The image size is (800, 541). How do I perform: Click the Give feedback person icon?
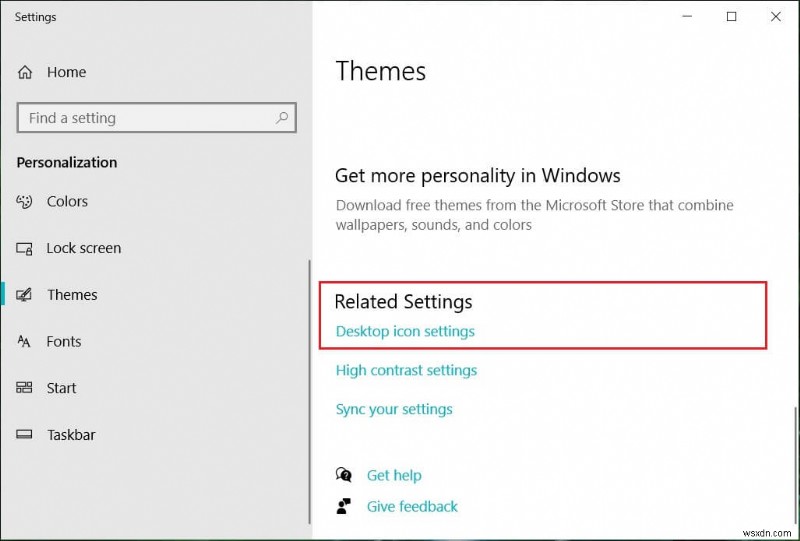click(344, 506)
